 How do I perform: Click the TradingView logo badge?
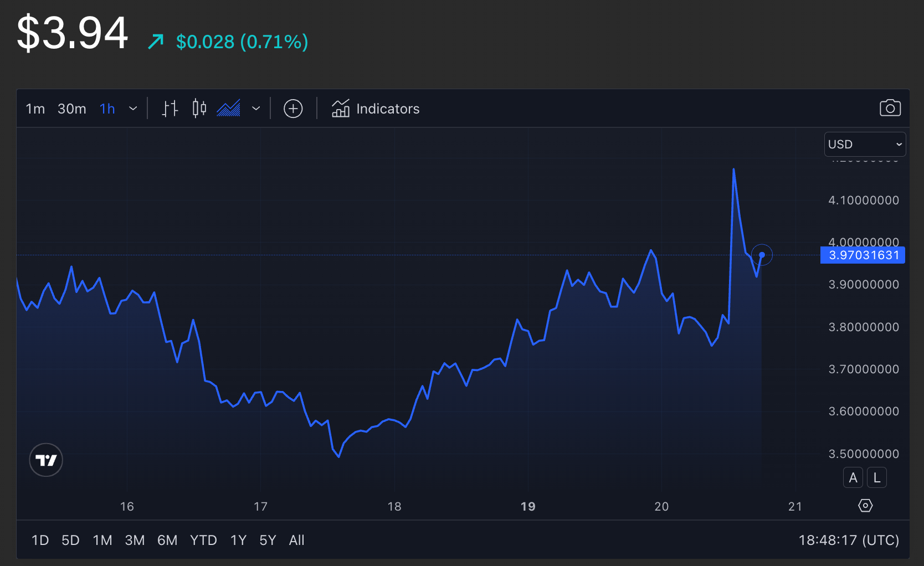(x=46, y=460)
